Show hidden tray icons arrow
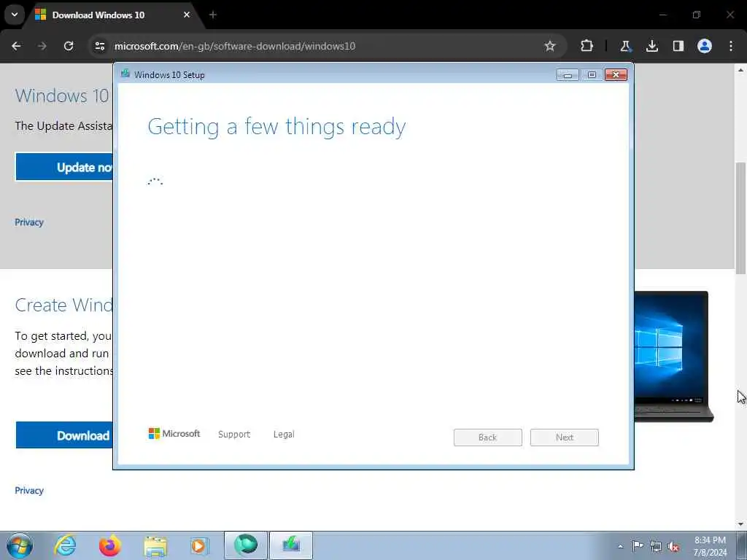 coord(620,546)
